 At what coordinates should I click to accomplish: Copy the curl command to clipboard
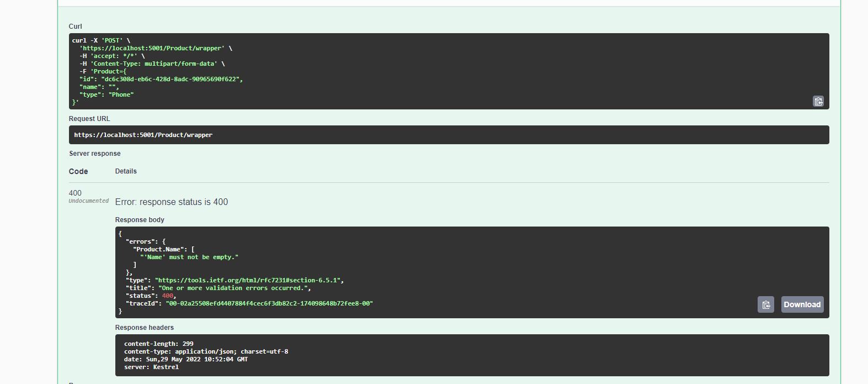tap(818, 101)
